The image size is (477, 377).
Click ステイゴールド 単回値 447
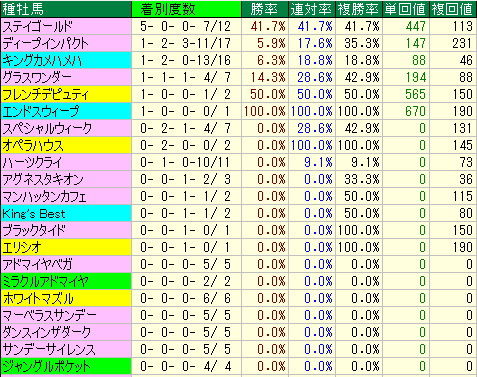pyautogui.click(x=416, y=26)
